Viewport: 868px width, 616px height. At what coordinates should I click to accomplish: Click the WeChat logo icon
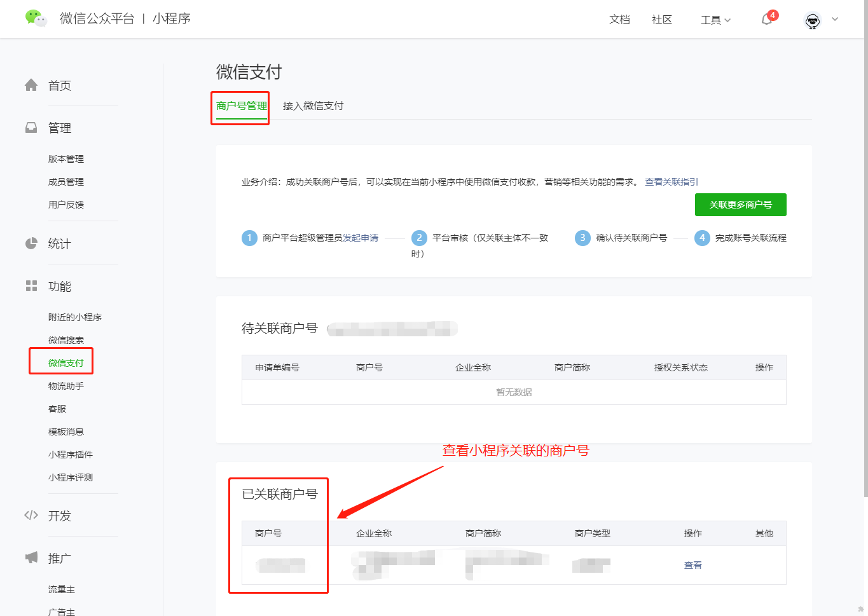36,18
